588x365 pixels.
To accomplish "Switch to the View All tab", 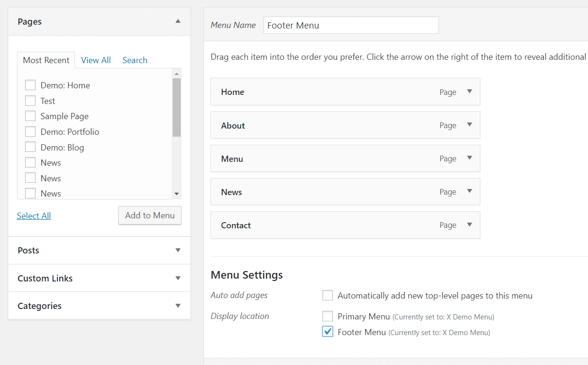I will [96, 60].
